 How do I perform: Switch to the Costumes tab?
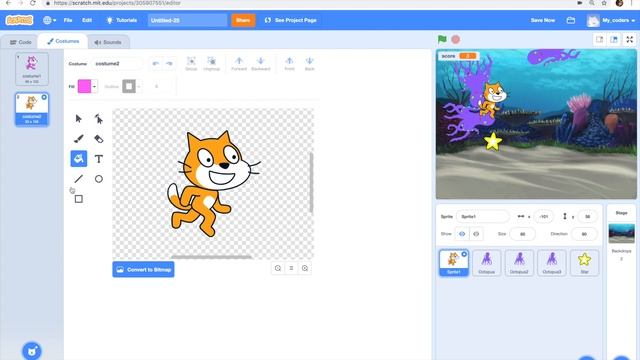63,41
